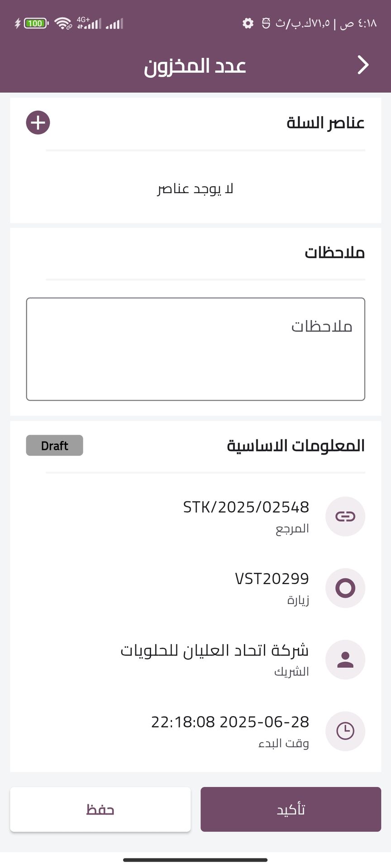Tap the clock icon beside start time
This screenshot has width=391, height=868.
345,731
